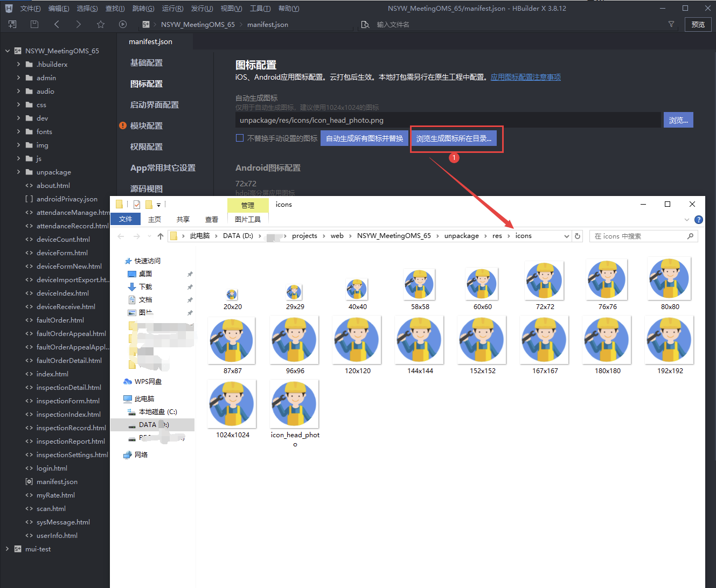Viewport: 716px width, 588px height.
Task: Click Explorer back arrow
Action: (x=121, y=236)
